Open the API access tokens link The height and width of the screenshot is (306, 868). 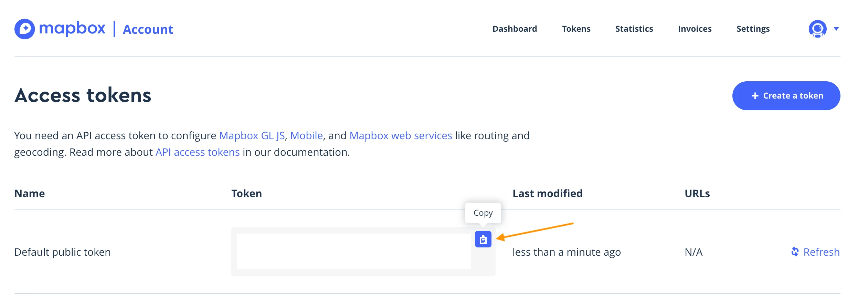tap(198, 152)
